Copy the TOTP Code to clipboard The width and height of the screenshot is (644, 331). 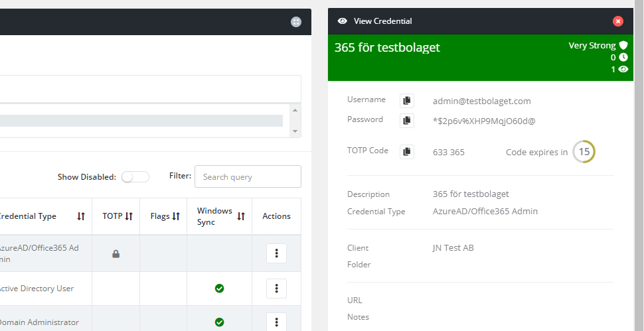pos(406,152)
